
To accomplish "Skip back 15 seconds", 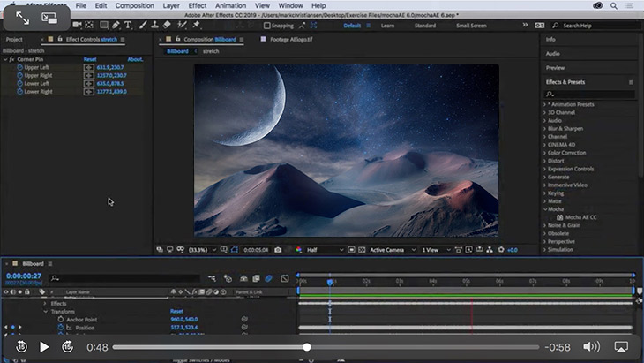I will [x=21, y=347].
